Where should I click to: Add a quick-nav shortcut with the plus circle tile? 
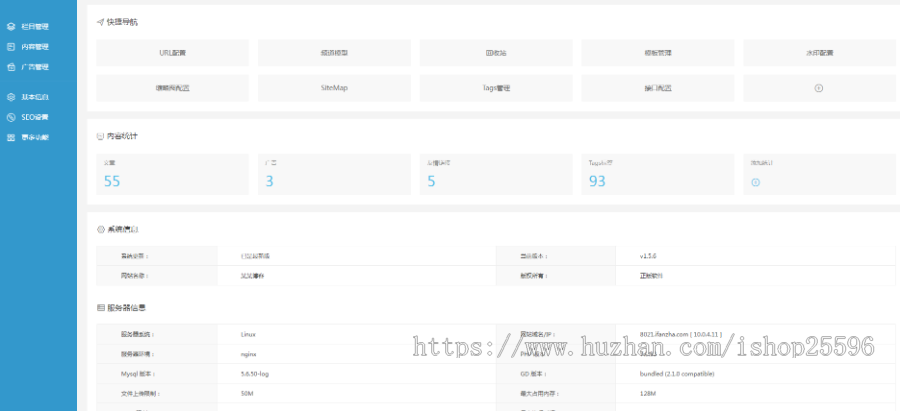click(819, 88)
